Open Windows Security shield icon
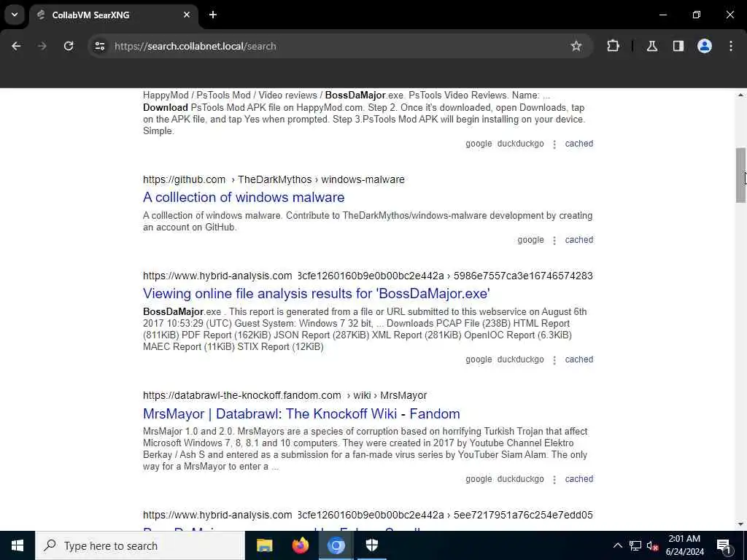 point(371,545)
